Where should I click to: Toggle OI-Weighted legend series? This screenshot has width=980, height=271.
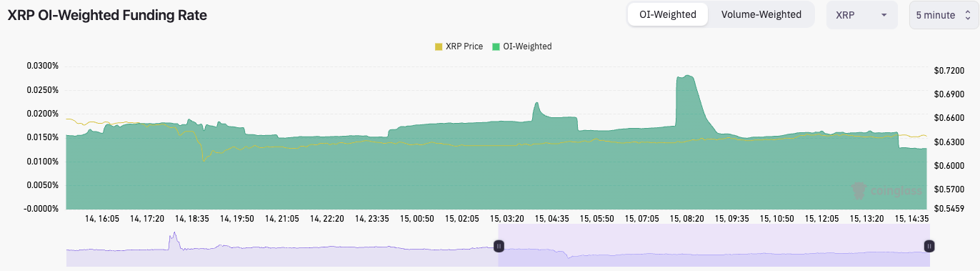coord(522,46)
